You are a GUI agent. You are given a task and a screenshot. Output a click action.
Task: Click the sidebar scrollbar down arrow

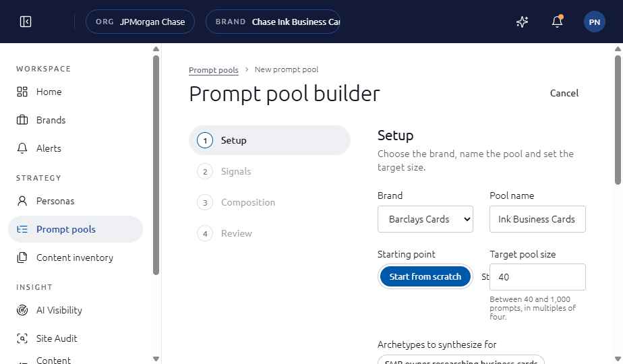(x=156, y=359)
